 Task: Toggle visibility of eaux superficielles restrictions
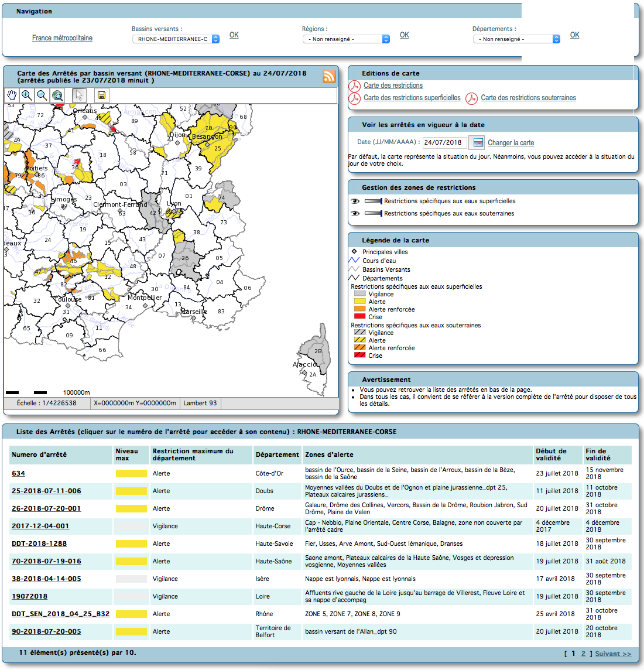pos(355,201)
